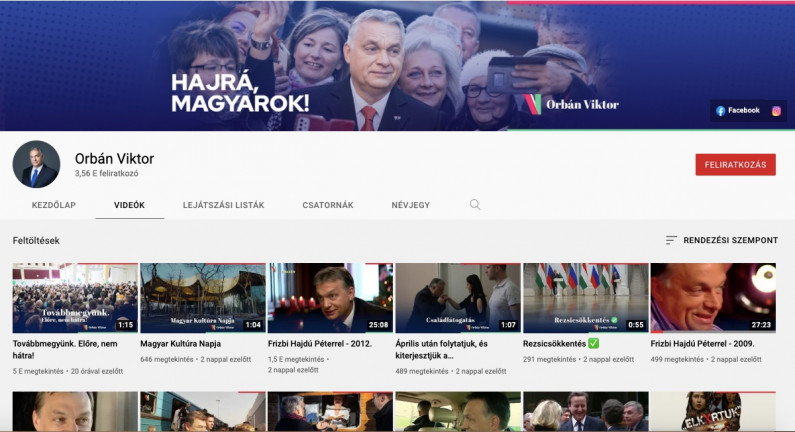Click the Orbán Viktor channel avatar
The width and height of the screenshot is (795, 432).
tap(36, 165)
